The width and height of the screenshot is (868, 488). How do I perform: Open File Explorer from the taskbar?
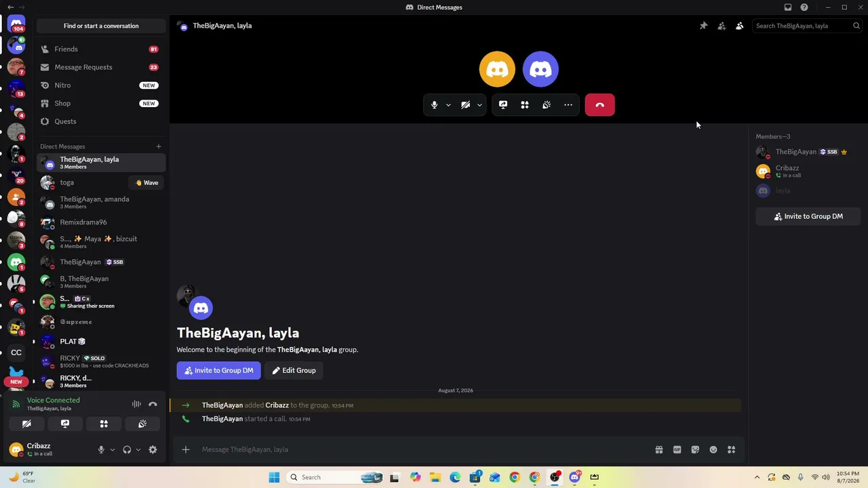[x=435, y=477]
